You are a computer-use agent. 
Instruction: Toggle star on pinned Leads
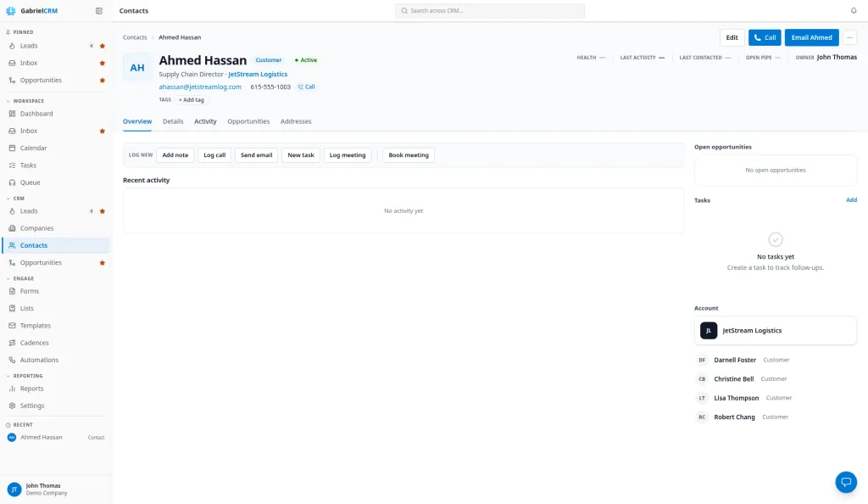click(x=103, y=46)
